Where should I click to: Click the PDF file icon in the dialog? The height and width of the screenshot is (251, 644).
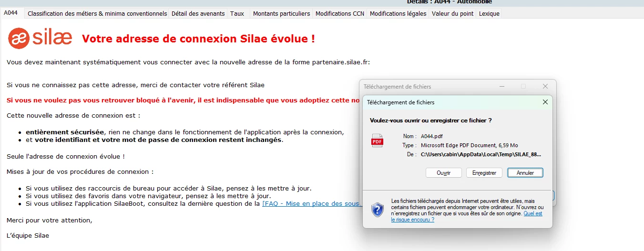point(377,141)
